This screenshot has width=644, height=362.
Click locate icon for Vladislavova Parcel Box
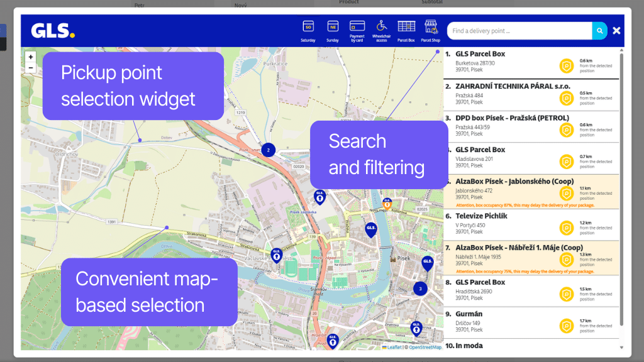(x=567, y=162)
